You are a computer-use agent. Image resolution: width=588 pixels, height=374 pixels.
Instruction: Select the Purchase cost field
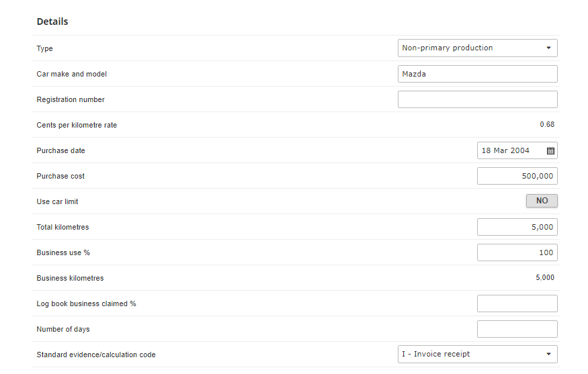pyautogui.click(x=517, y=176)
